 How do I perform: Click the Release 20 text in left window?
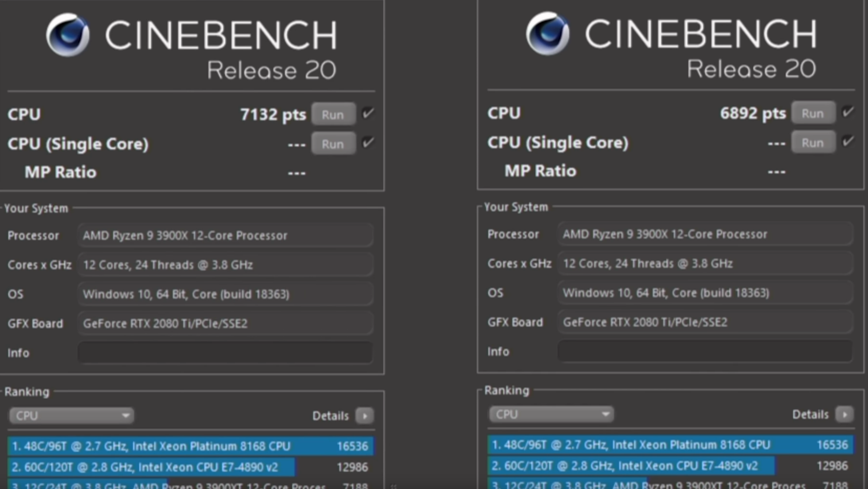272,71
